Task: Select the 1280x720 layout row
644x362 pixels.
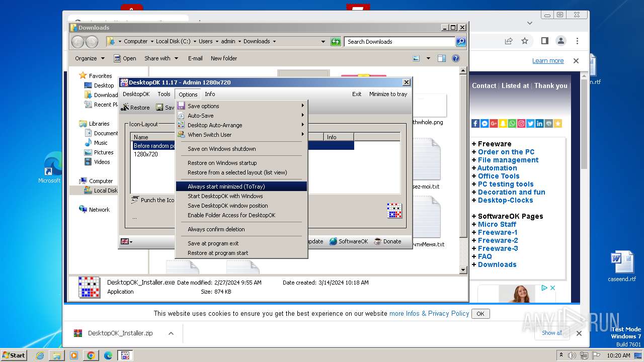Action: 146,154
